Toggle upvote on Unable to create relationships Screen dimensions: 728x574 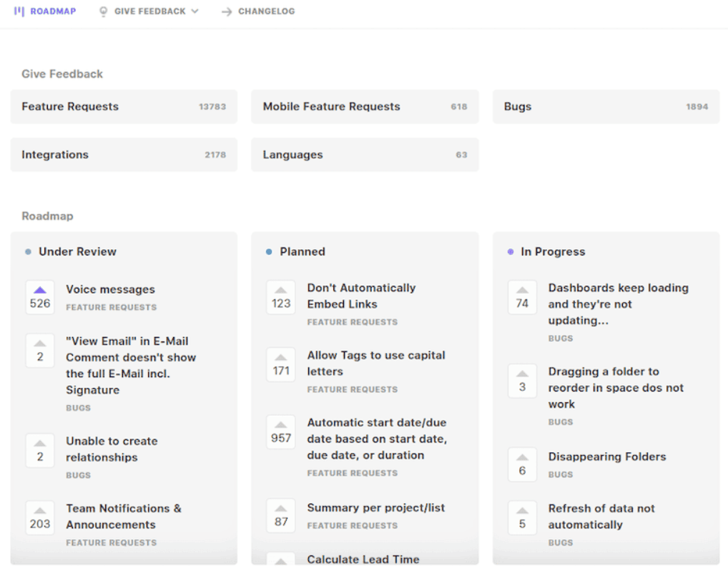39,449
